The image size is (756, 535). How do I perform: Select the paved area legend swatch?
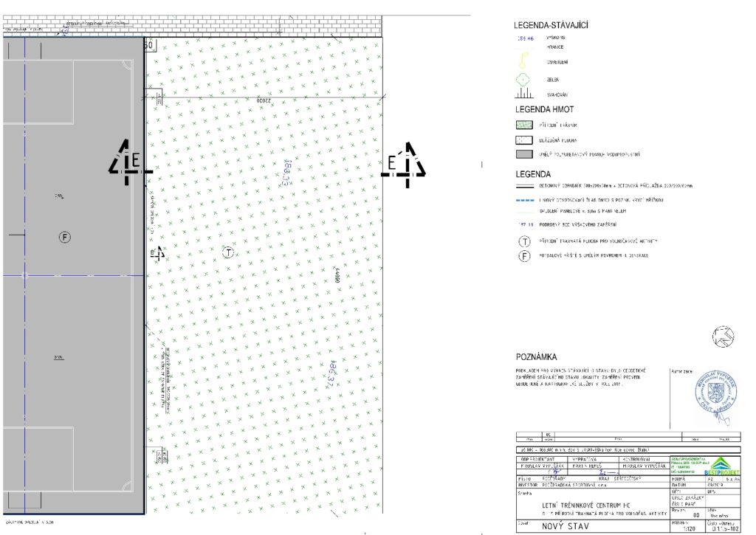tap(523, 139)
